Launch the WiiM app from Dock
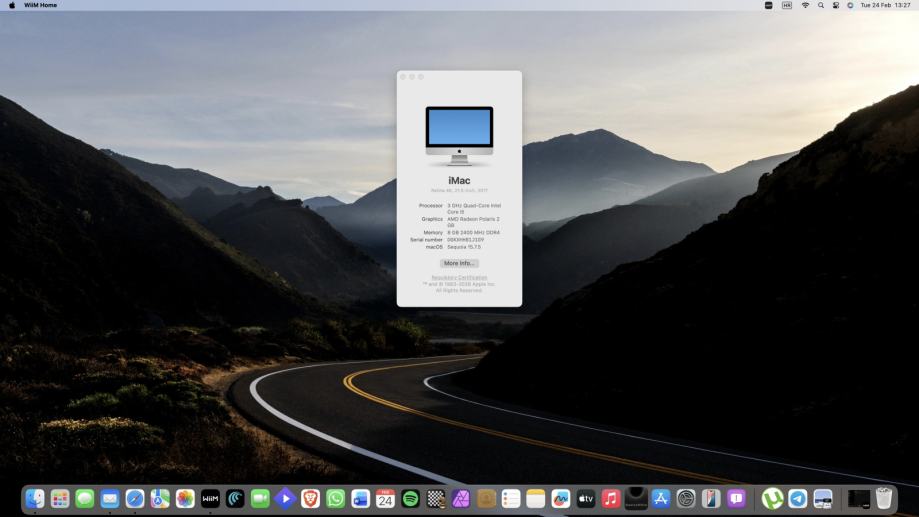The image size is (919, 517). [210, 498]
